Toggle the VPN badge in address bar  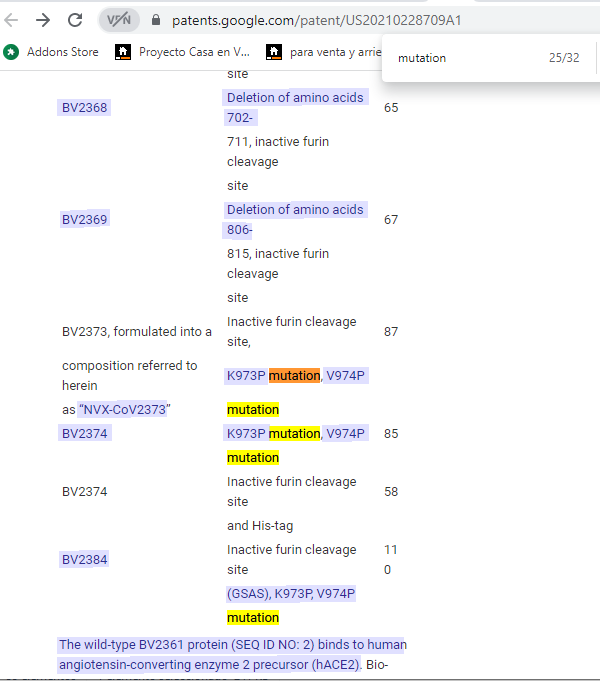click(119, 20)
